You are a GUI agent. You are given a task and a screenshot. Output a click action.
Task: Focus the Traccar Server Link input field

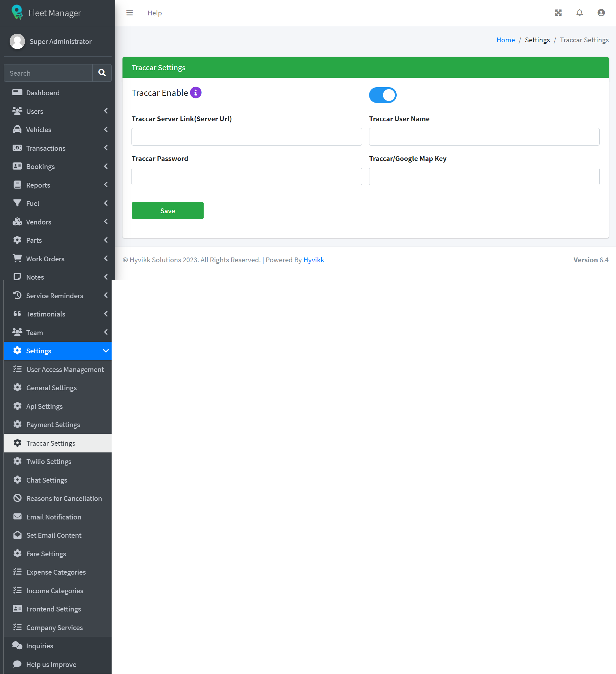tap(247, 137)
